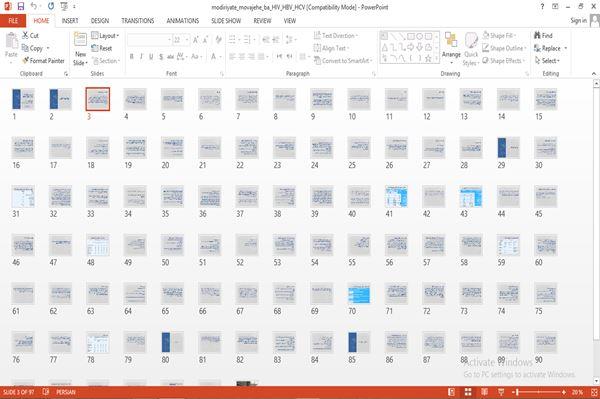
Task: Click the Format Painter icon
Action: (25, 60)
